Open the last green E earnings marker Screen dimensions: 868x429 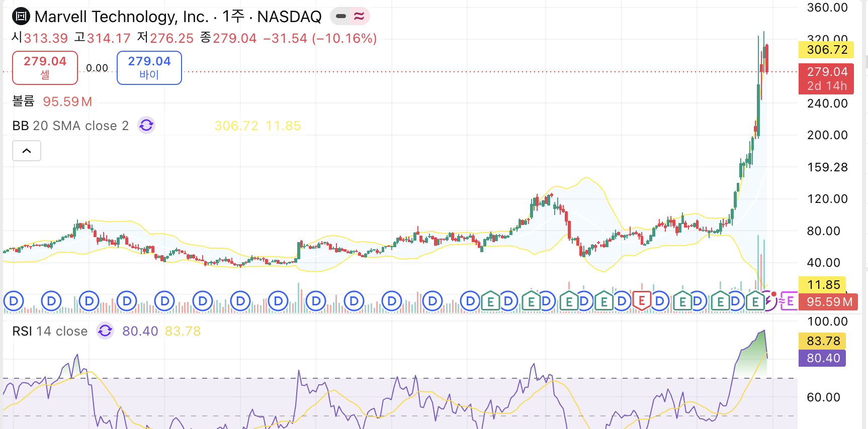click(x=755, y=301)
